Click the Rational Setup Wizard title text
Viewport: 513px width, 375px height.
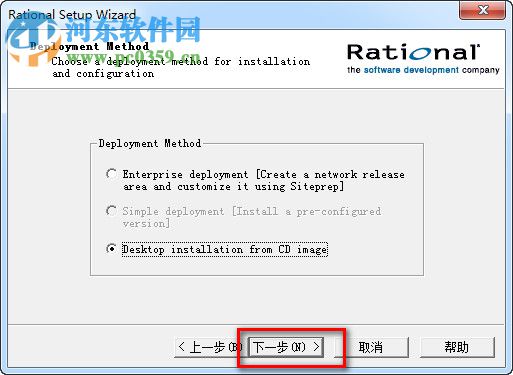(x=72, y=15)
